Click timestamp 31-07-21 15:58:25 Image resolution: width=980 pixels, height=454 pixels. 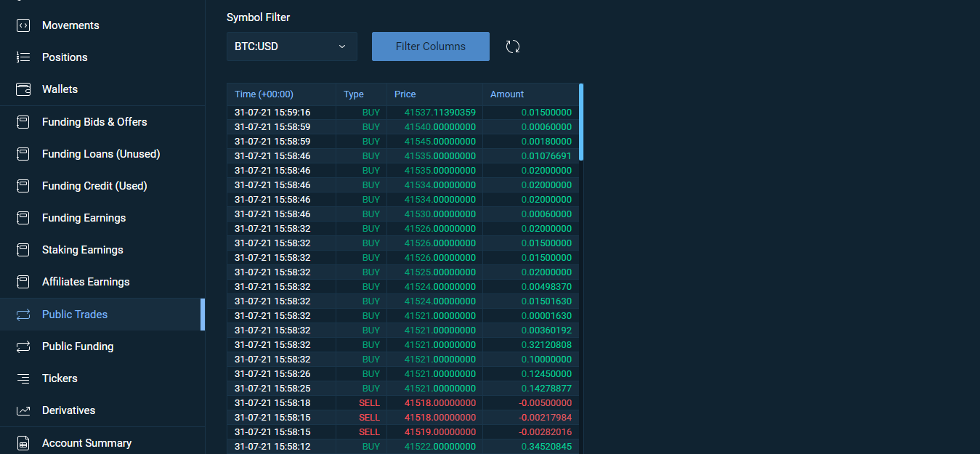(x=272, y=389)
